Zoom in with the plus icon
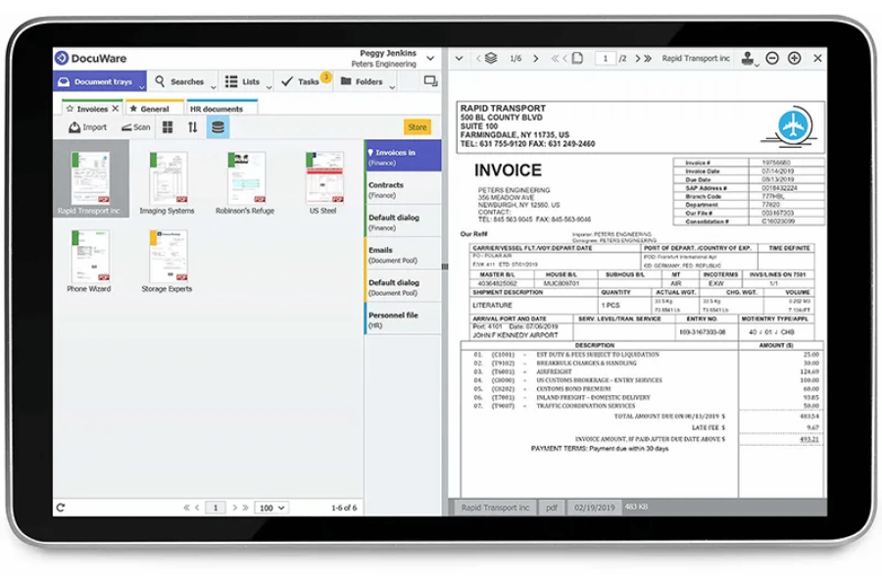The image size is (882, 588). [794, 58]
